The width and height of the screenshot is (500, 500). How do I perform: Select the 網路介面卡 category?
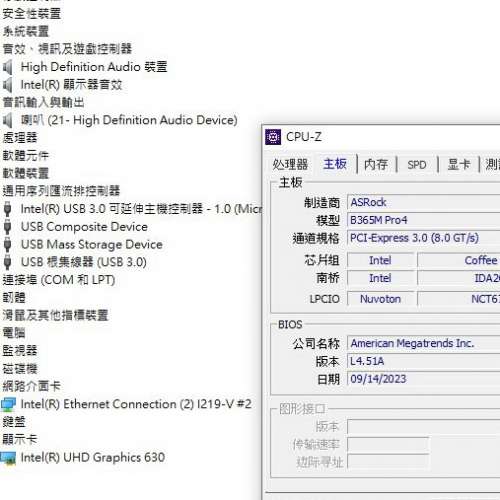32,386
